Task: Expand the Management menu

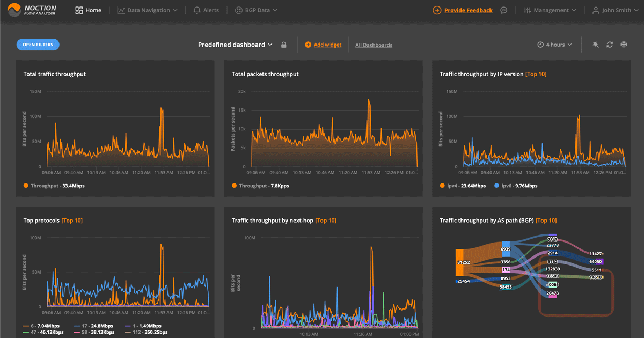Action: pyautogui.click(x=550, y=10)
